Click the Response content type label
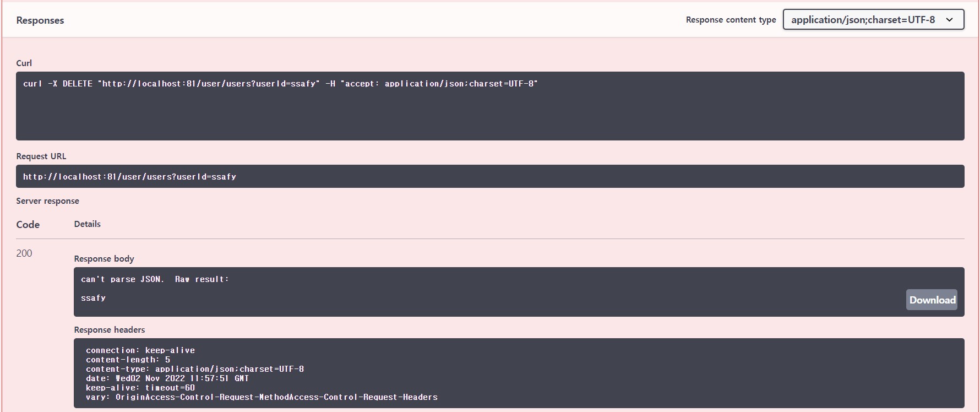 click(731, 20)
